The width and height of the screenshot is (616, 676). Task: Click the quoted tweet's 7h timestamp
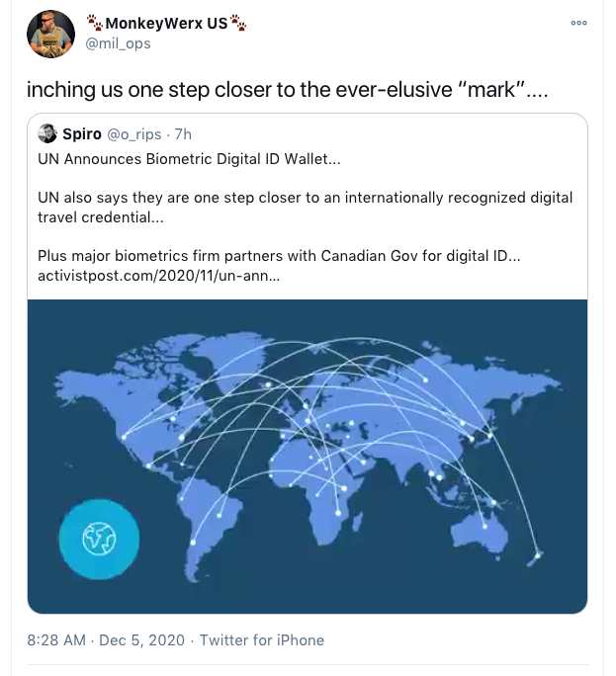click(183, 133)
